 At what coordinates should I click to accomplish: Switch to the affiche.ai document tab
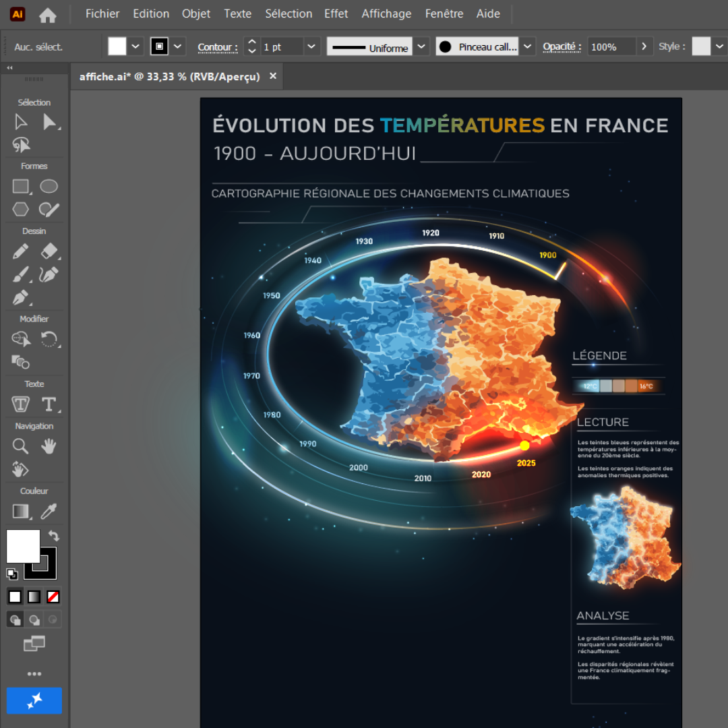169,77
